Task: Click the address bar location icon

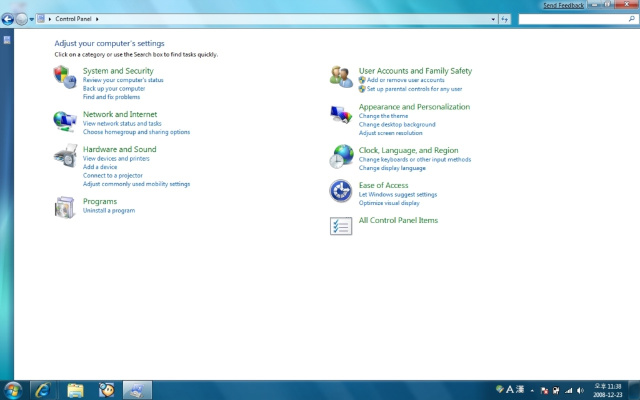Action: (x=41, y=19)
